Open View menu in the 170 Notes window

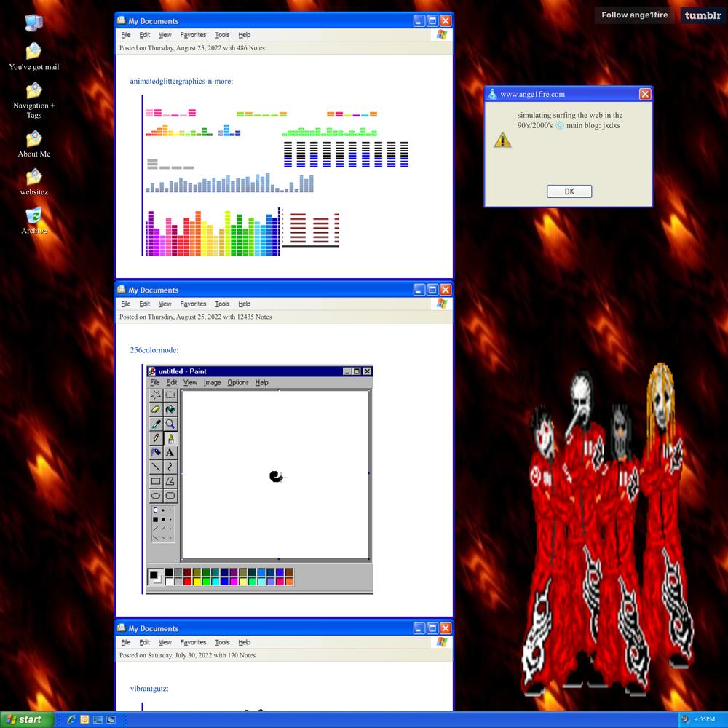(165, 643)
